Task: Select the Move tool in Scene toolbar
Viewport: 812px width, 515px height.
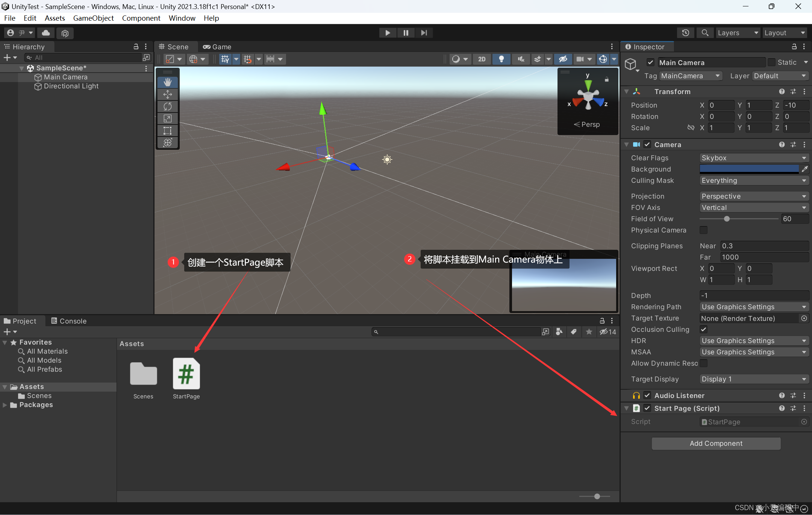Action: click(x=168, y=94)
